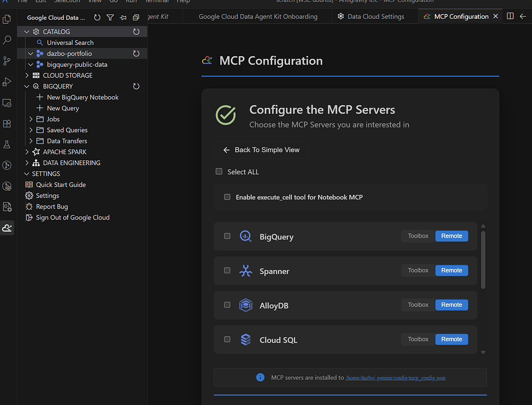The height and width of the screenshot is (405, 532).
Task: Click New Query under BigQuery
Action: tap(63, 108)
